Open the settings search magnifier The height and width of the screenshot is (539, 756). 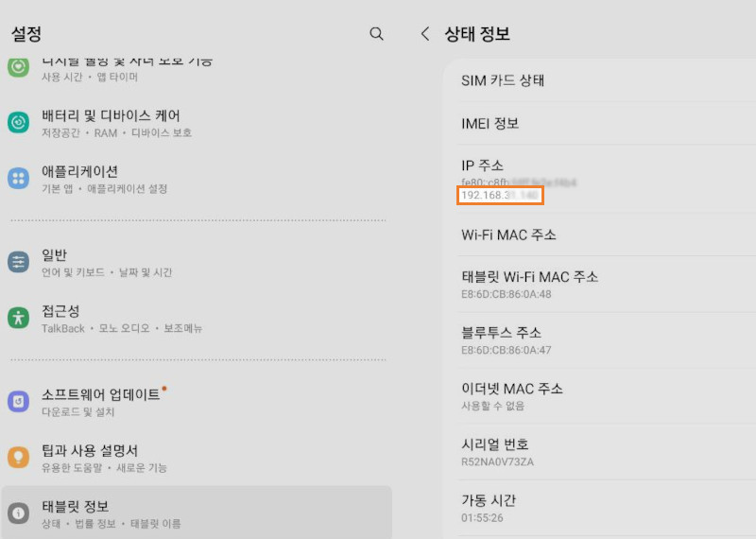tap(376, 34)
